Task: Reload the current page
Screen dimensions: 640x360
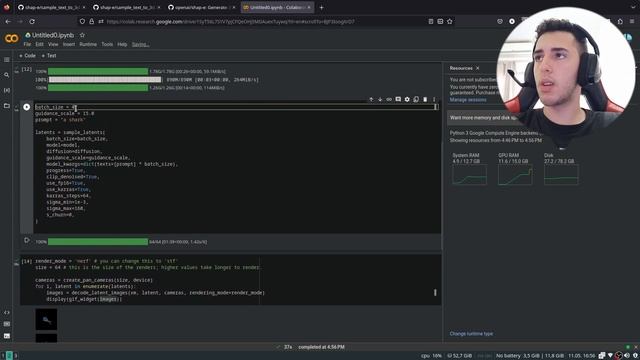Action: point(32,22)
